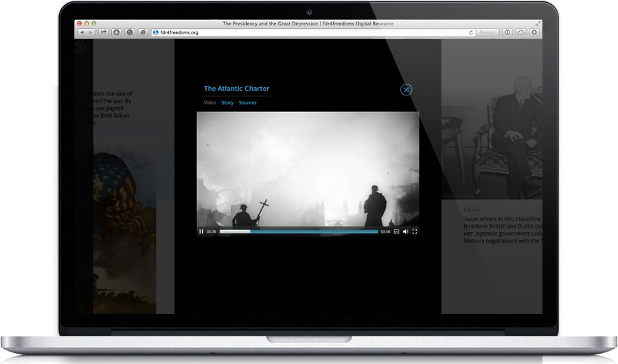Go forward using the browser forward arrow
Viewport: 618px width, 364px height.
(91, 32)
